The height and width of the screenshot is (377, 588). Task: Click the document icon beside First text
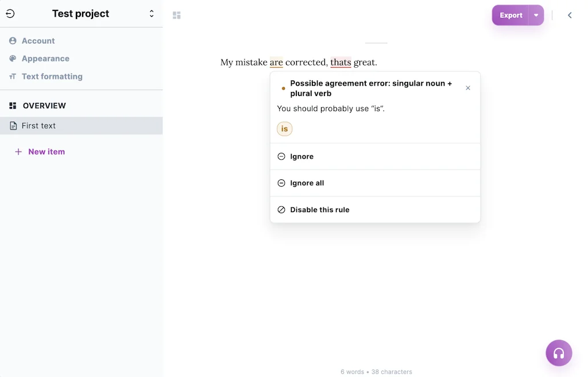coord(13,125)
